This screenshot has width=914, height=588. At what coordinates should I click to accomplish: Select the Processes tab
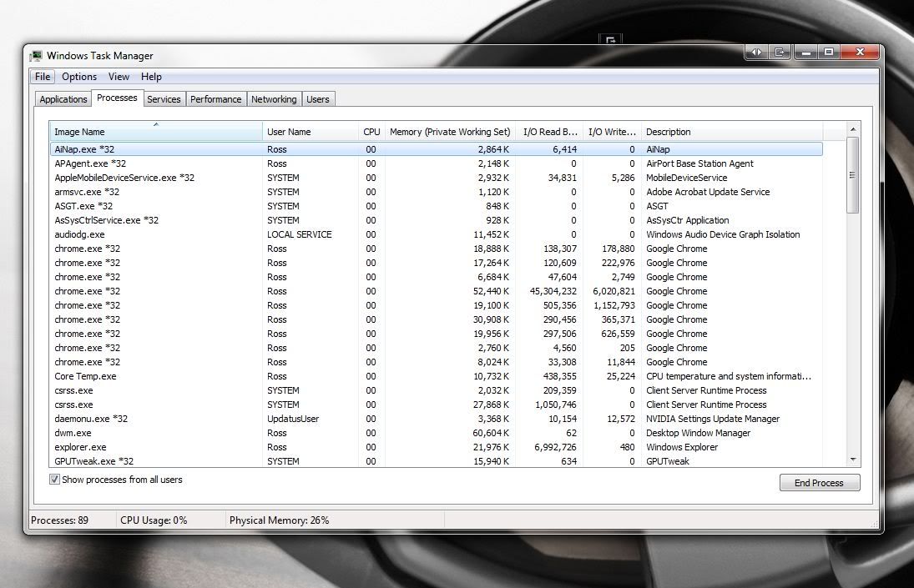click(117, 98)
